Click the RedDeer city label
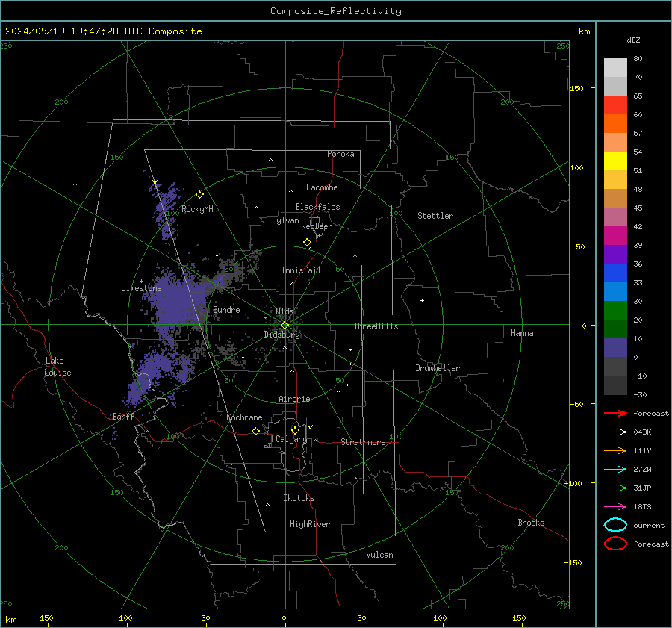The height and width of the screenshot is (628, 672). click(317, 226)
